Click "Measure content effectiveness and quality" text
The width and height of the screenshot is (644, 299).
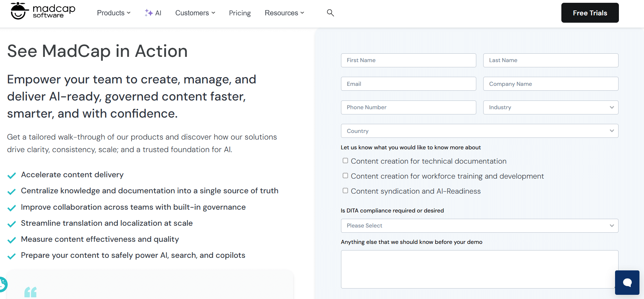point(100,239)
